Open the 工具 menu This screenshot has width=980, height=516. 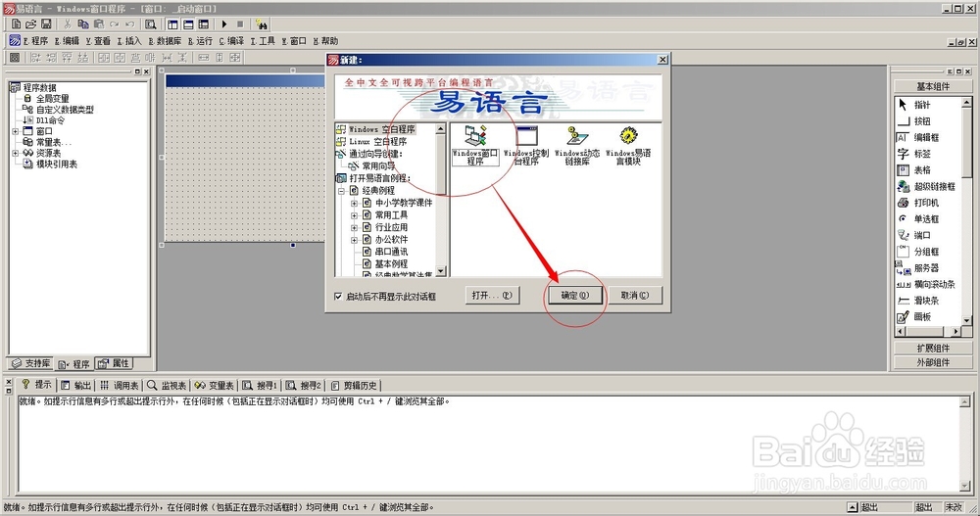click(x=263, y=40)
